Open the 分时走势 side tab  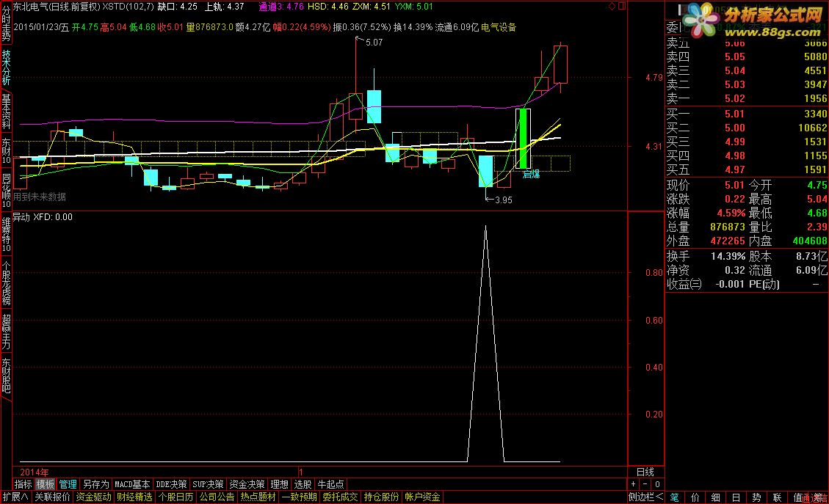(6, 22)
